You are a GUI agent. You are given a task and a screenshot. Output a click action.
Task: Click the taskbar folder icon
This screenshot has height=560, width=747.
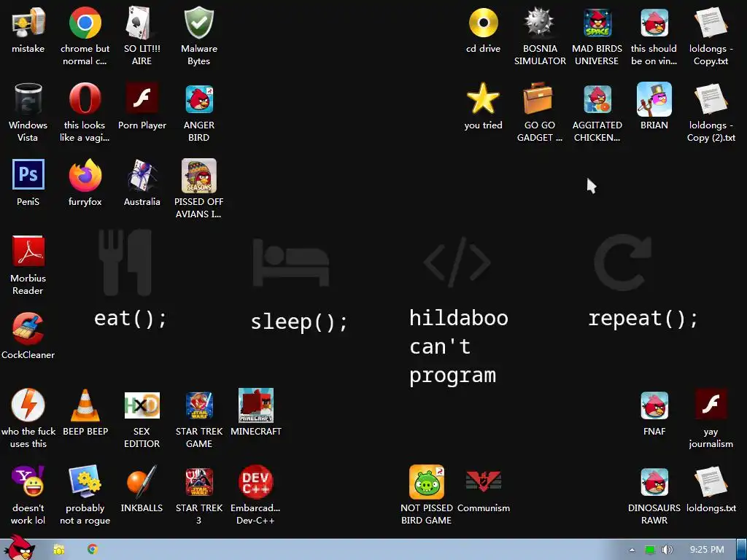click(x=59, y=550)
